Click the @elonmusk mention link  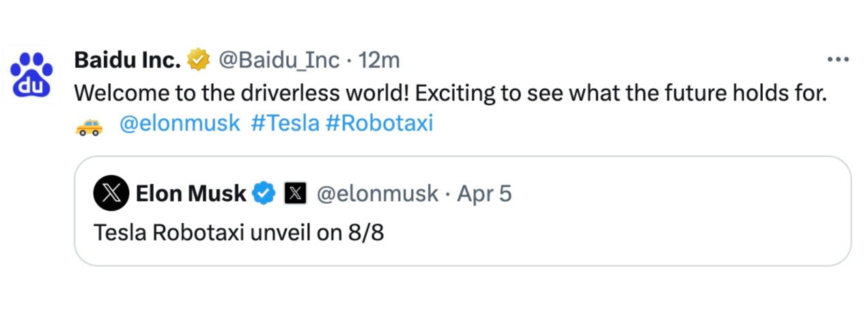point(180,124)
